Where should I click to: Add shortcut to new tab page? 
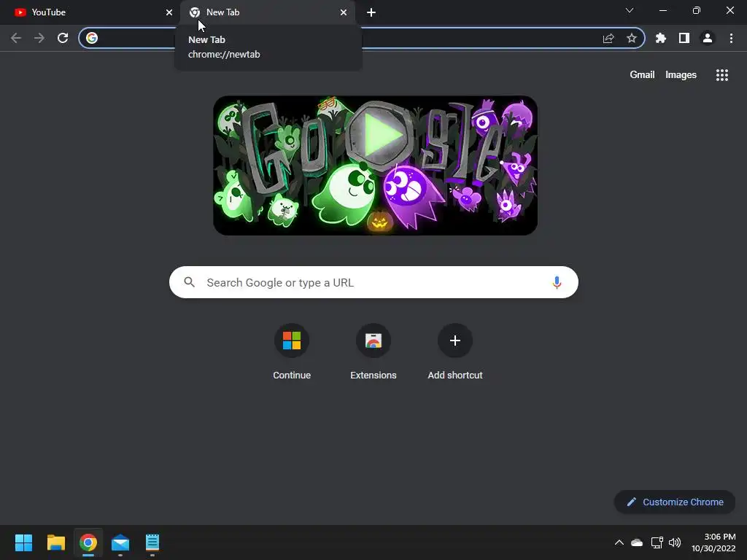(x=455, y=352)
